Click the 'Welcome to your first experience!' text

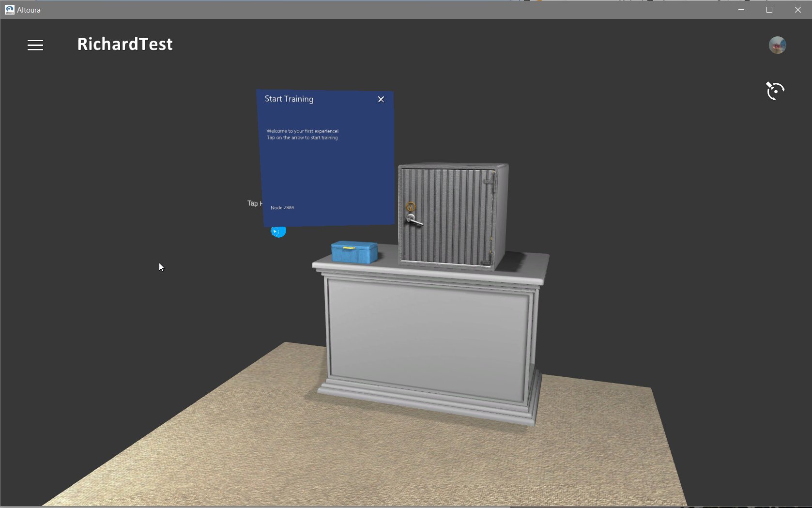(x=303, y=131)
